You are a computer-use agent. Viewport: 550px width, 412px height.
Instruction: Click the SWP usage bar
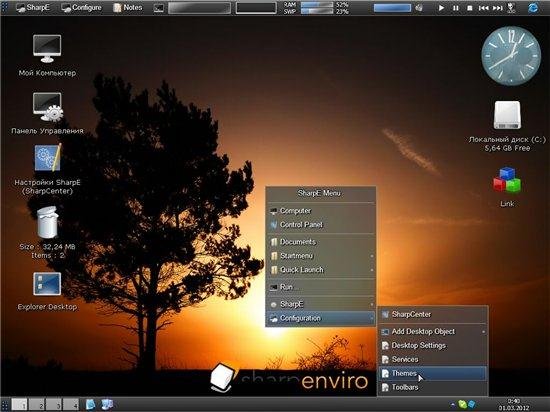tap(317, 12)
